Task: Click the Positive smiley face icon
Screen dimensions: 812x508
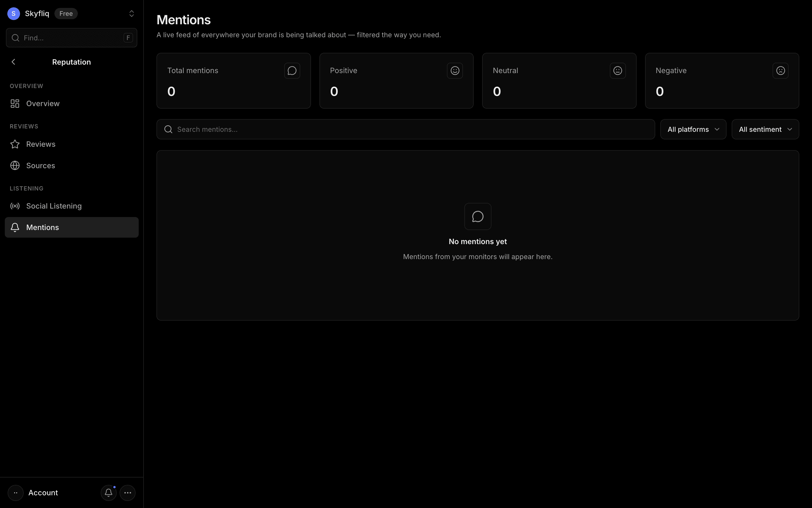Action: [455, 71]
